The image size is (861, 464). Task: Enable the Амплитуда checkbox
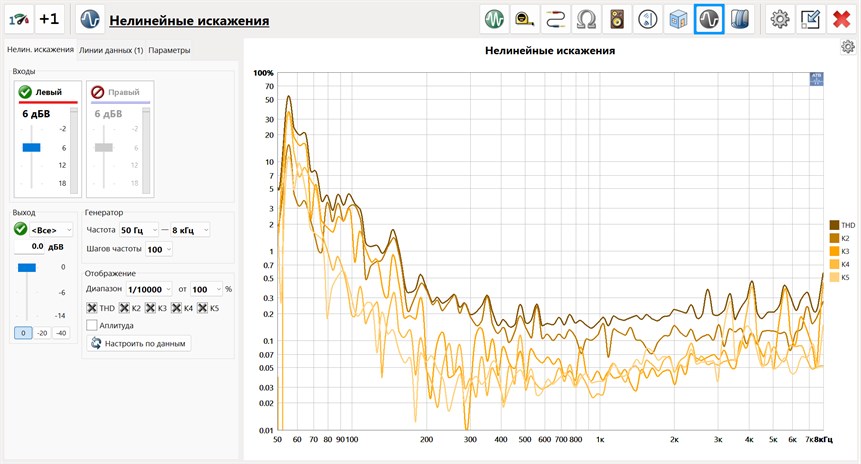click(x=93, y=325)
